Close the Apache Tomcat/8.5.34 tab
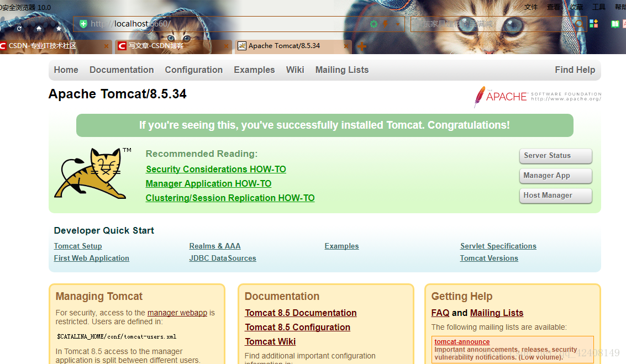 (x=346, y=46)
